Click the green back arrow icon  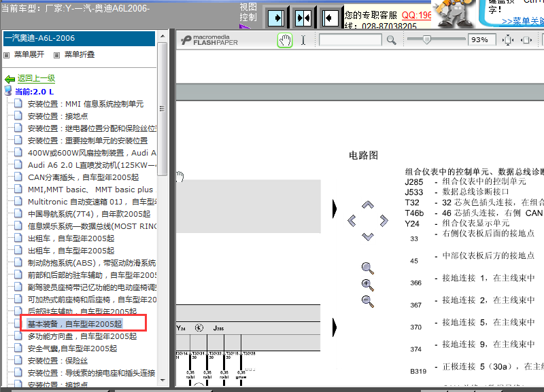[10, 79]
